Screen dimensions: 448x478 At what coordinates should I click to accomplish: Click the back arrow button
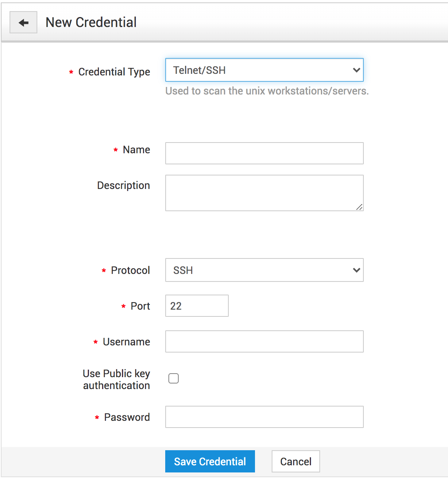click(23, 23)
